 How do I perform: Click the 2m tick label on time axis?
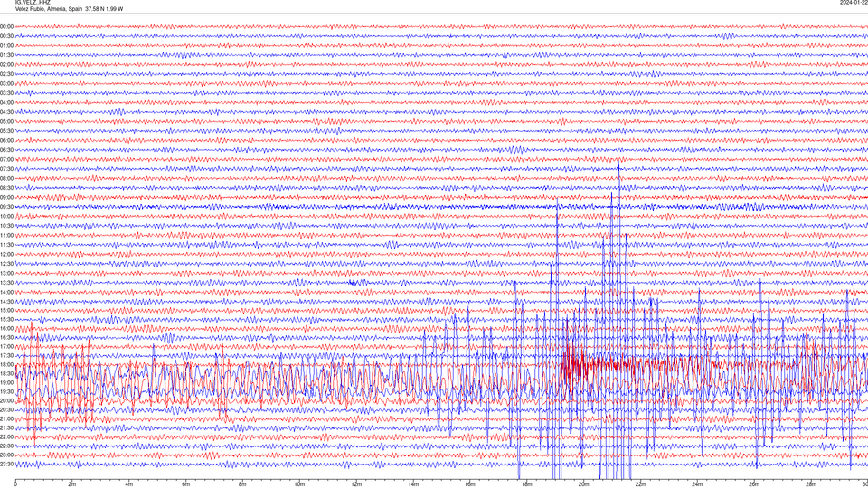72,484
